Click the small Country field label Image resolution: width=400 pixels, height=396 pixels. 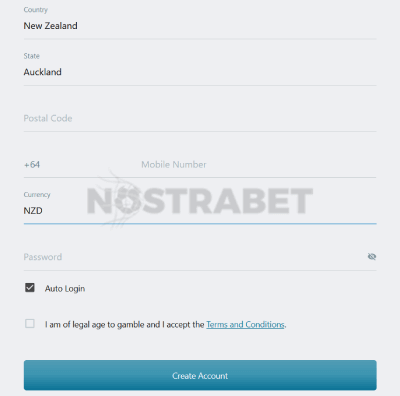click(36, 10)
